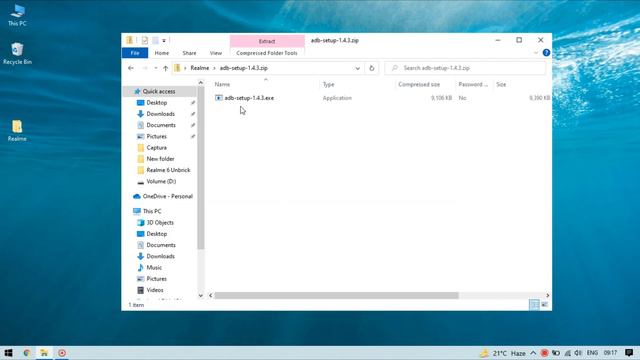Go back using the back arrow
640x360 pixels.
[131, 68]
